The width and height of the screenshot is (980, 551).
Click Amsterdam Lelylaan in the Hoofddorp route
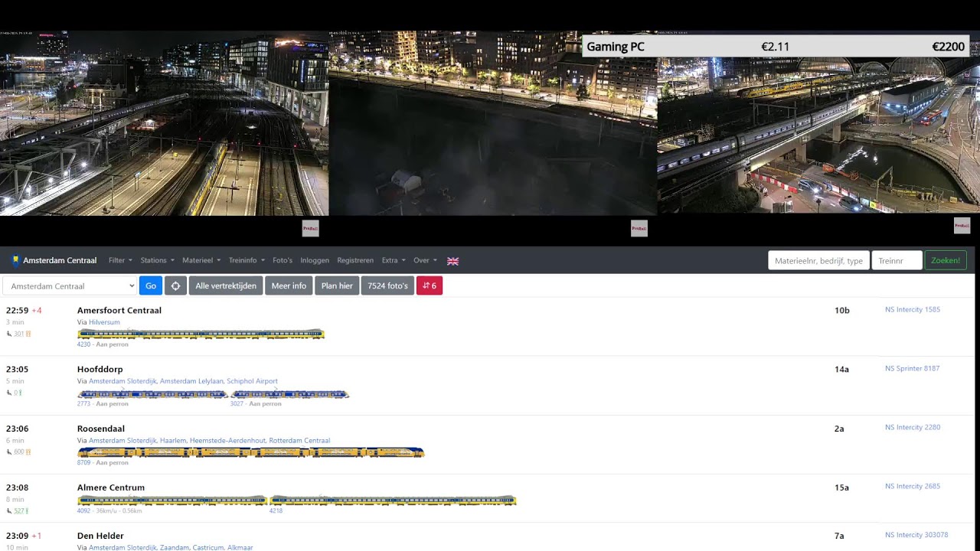[x=191, y=381]
